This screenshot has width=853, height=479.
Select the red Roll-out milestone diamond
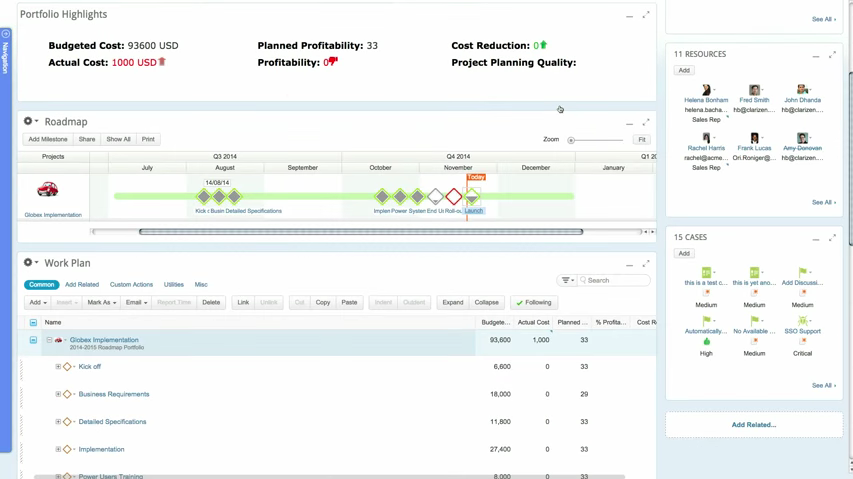(454, 197)
